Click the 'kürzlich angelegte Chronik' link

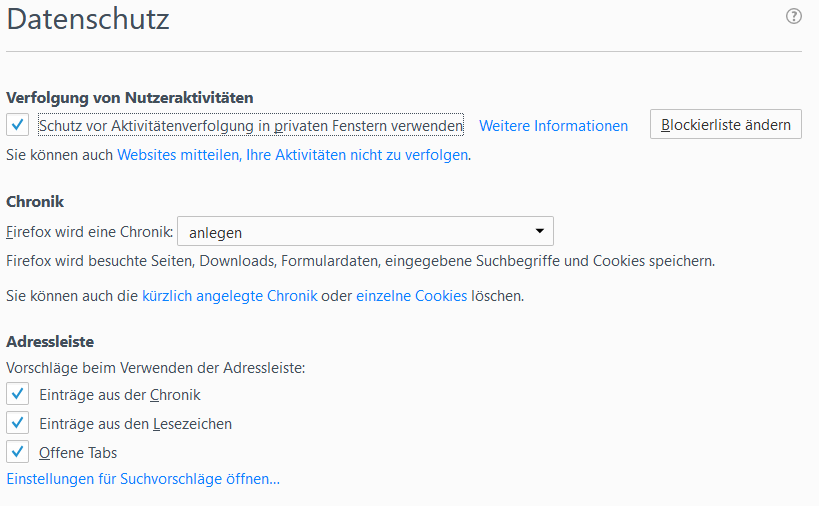pos(230,296)
